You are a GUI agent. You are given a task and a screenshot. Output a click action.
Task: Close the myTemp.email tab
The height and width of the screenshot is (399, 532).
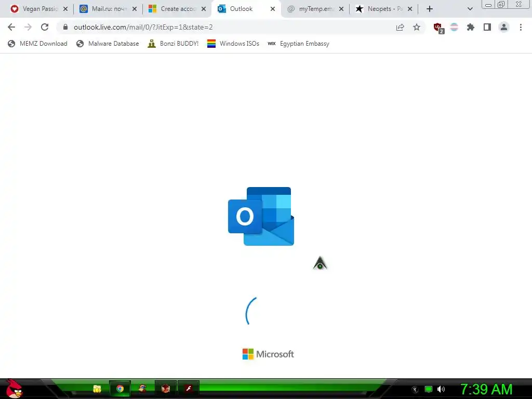tap(341, 9)
